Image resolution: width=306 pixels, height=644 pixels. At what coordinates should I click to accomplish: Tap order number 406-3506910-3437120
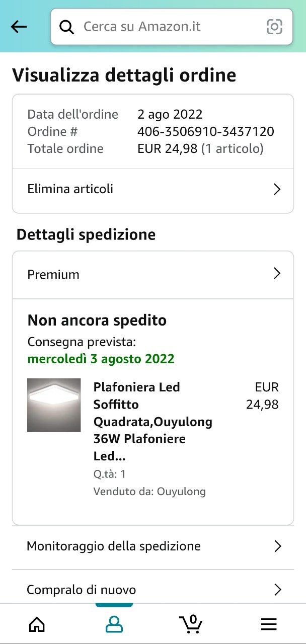coord(206,132)
